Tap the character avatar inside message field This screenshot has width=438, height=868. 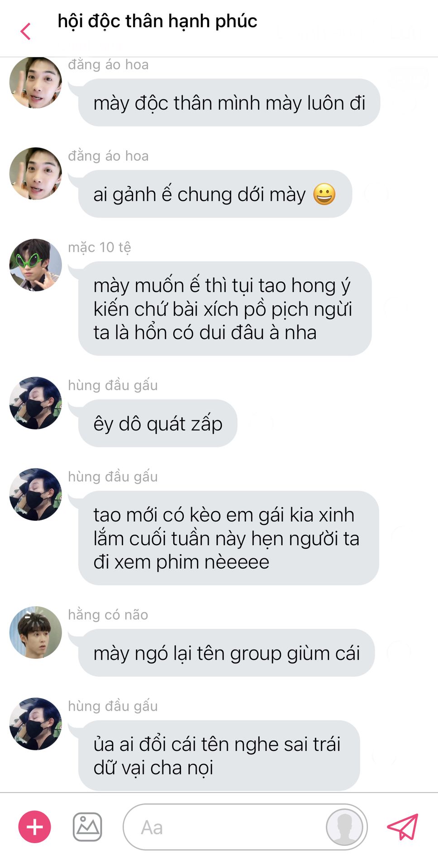344,827
